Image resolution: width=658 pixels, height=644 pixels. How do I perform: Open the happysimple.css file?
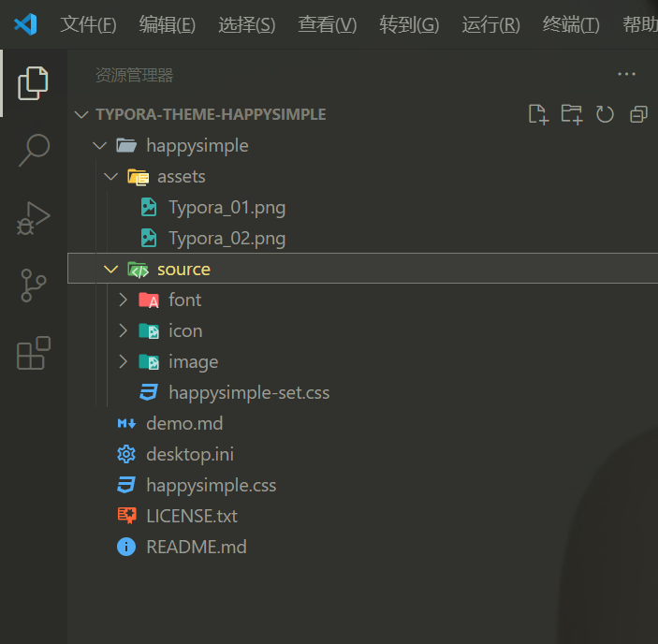point(212,486)
